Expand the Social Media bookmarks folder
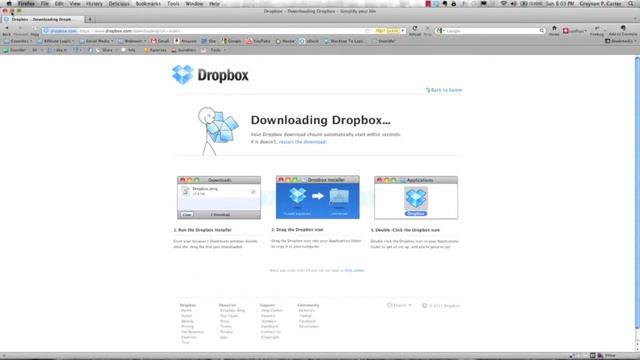640x360 pixels. point(96,41)
